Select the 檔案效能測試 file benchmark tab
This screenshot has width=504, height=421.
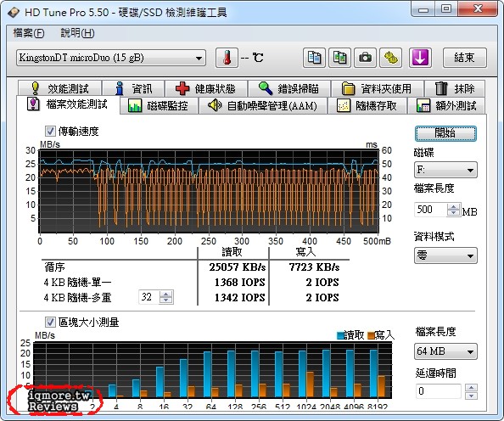tap(68, 104)
